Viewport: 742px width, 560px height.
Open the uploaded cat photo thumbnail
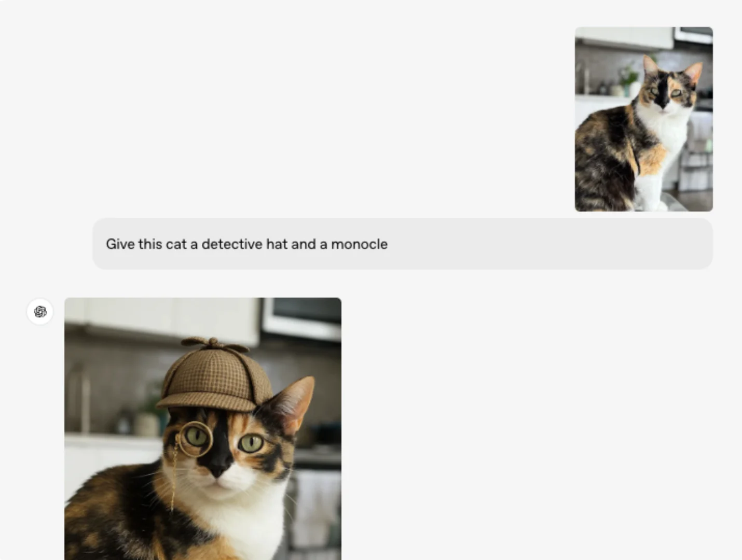click(643, 119)
